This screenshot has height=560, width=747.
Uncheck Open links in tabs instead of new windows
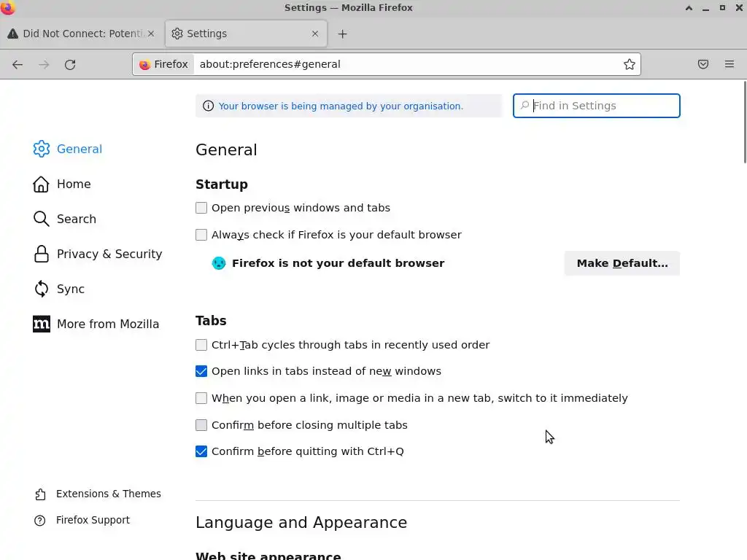pos(201,371)
